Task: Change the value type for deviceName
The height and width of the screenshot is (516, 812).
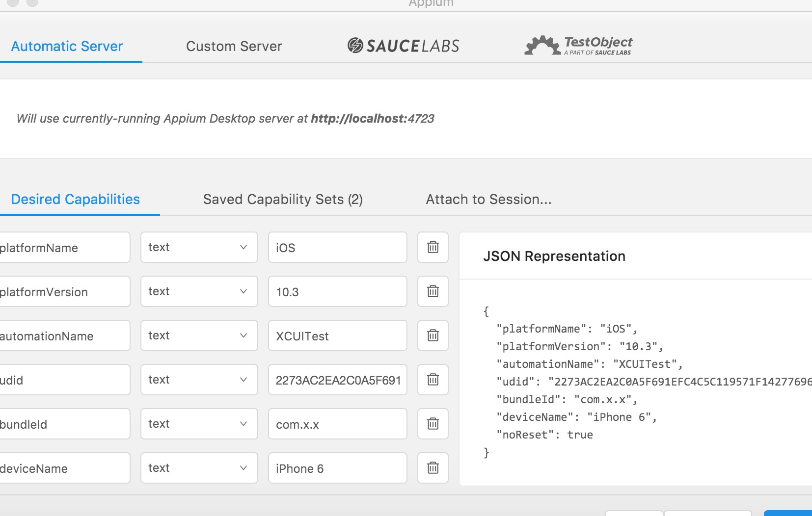Action: pyautogui.click(x=199, y=468)
